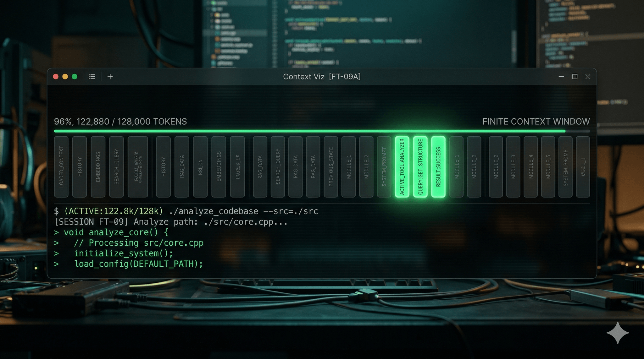
Task: Click the Context Viz [FT-09A] title
Action: coord(322,77)
